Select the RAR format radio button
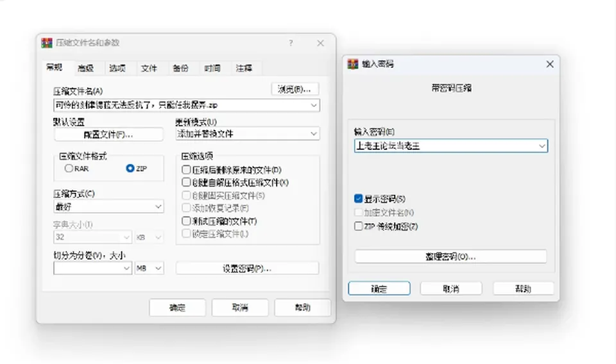The image size is (616, 364). (69, 169)
